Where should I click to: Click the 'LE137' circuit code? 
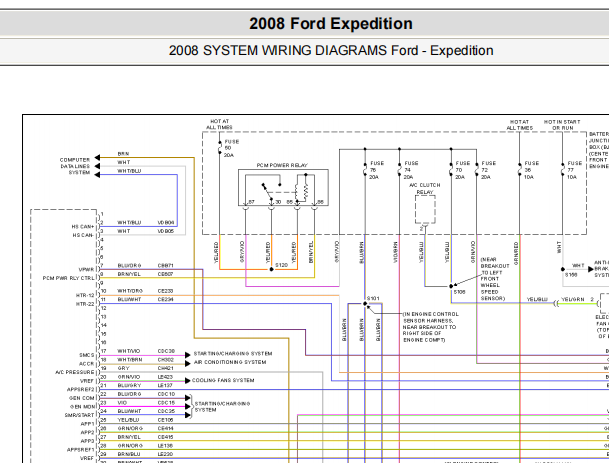[165, 385]
